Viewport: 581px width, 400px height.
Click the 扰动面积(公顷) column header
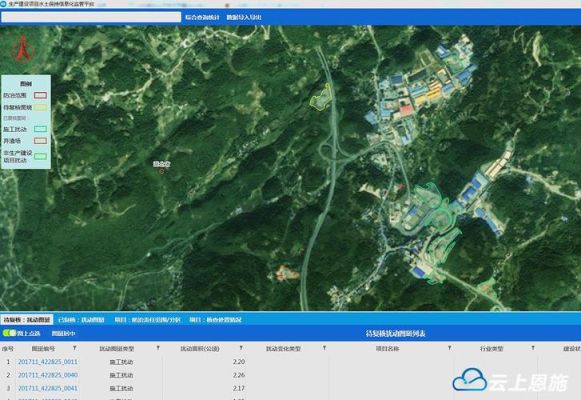[200, 349]
